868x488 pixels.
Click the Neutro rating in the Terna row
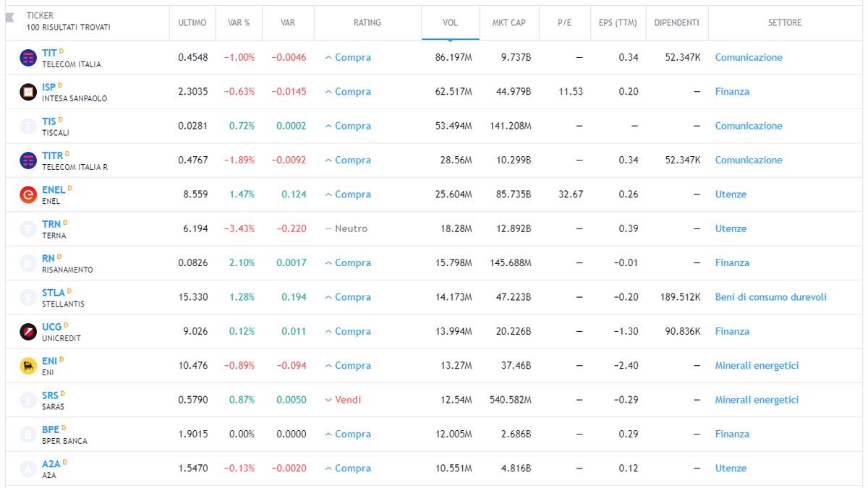point(346,228)
